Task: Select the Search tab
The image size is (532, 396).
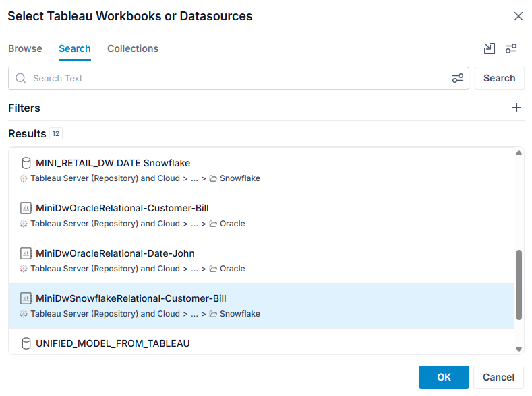Action: coord(75,48)
